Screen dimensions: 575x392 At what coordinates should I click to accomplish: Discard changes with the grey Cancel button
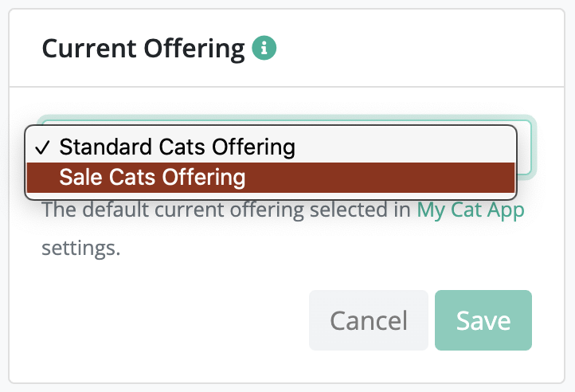pos(368,320)
